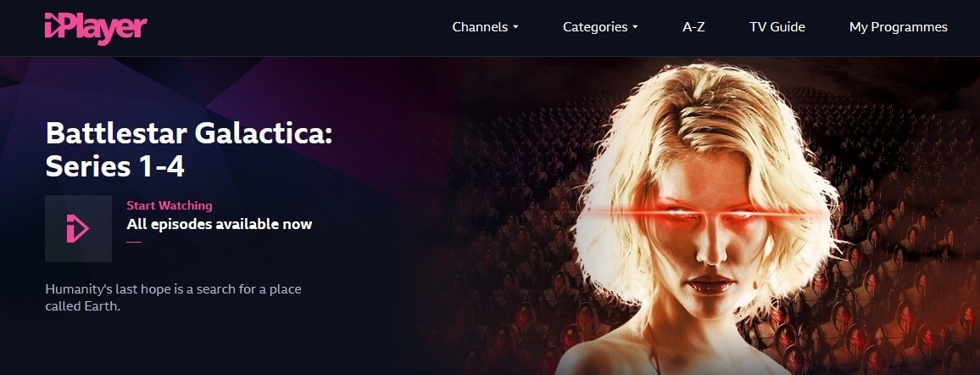This screenshot has width=980, height=375.
Task: Click the pink iPlayer logo
Action: pyautogui.click(x=96, y=28)
